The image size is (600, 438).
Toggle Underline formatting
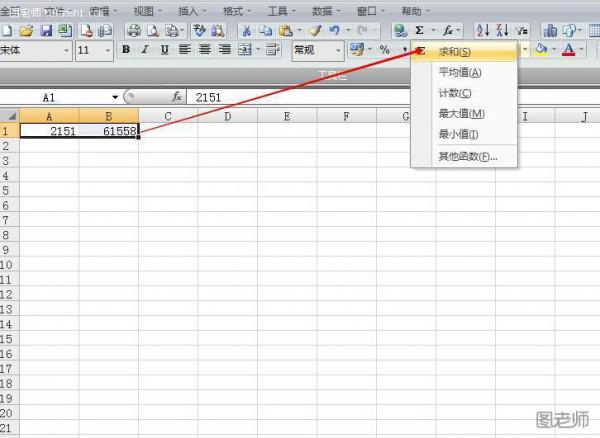pyautogui.click(x=165, y=50)
